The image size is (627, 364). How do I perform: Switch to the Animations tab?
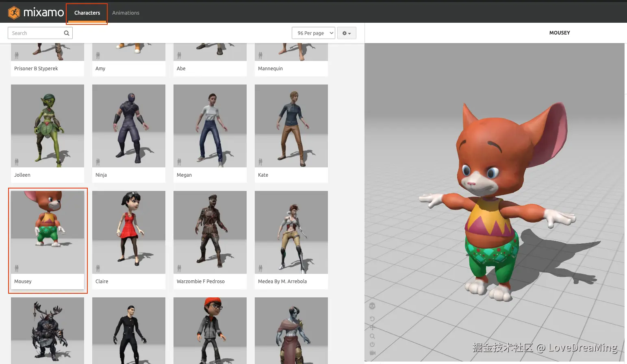126,13
